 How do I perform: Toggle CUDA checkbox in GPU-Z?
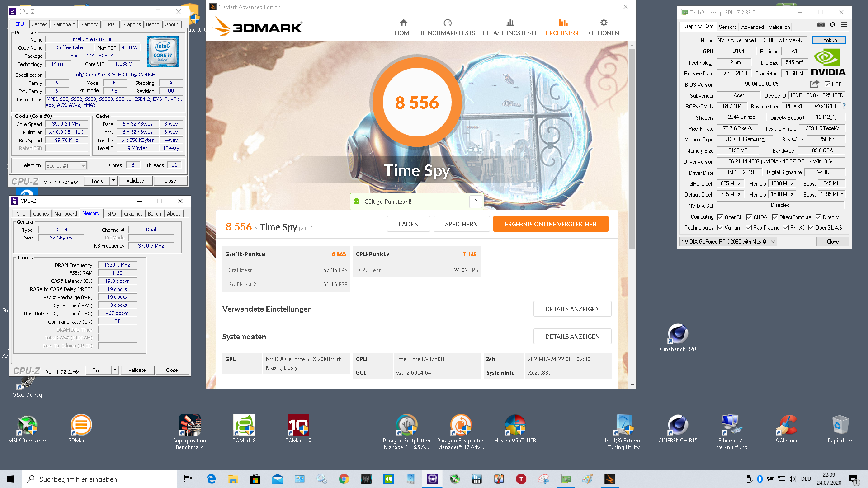tap(750, 217)
